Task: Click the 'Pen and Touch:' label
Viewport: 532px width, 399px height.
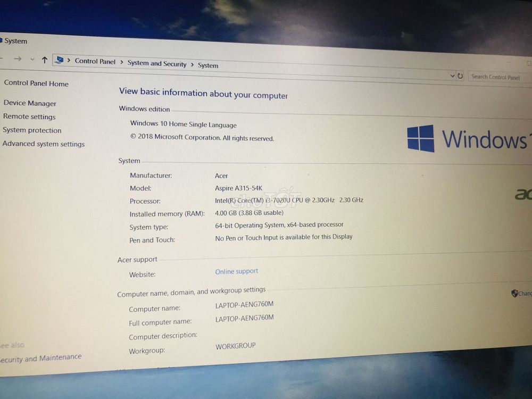Action: [152, 240]
